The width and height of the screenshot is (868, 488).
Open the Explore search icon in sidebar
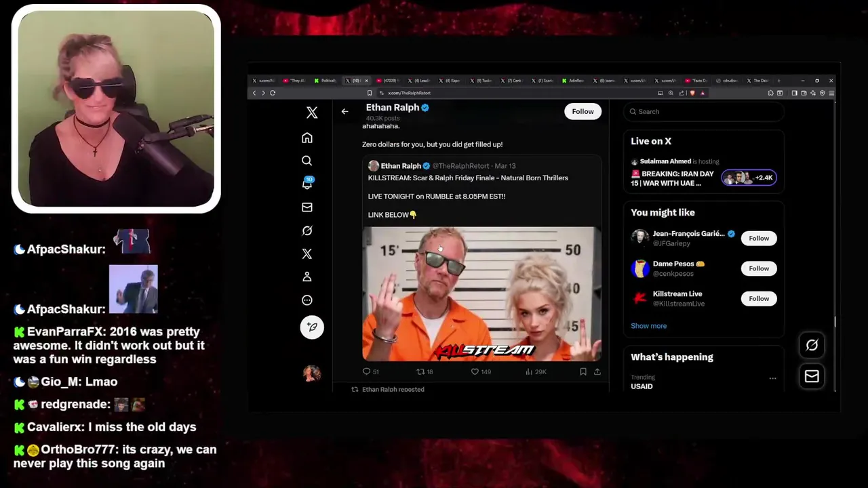(x=307, y=161)
